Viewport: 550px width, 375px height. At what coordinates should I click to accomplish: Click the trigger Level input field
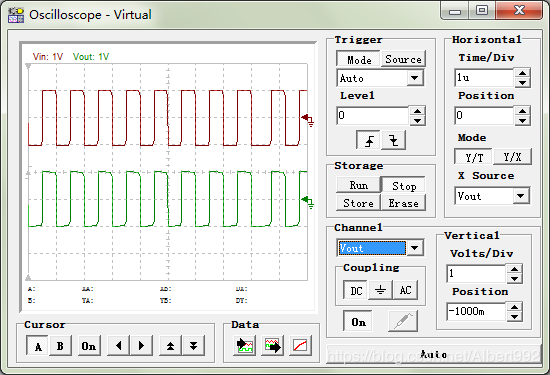click(x=373, y=115)
